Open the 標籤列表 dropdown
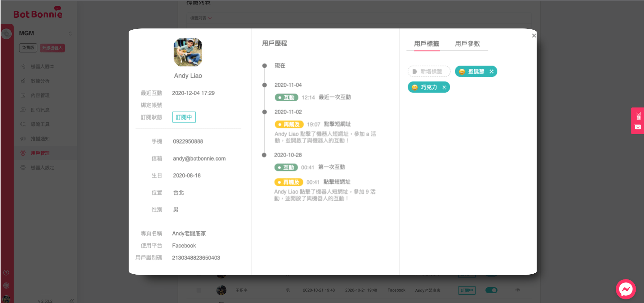Image resolution: width=644 pixels, height=303 pixels. click(x=201, y=18)
